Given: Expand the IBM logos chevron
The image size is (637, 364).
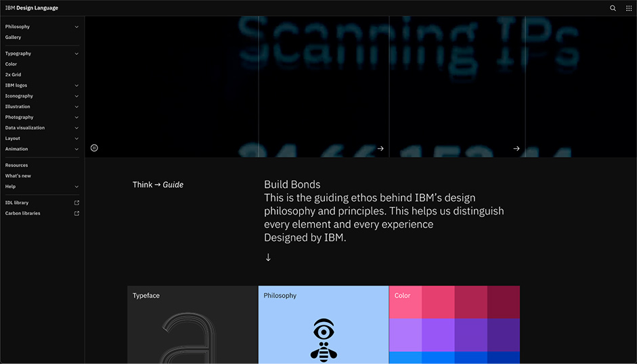Looking at the screenshot, I should click(x=76, y=86).
